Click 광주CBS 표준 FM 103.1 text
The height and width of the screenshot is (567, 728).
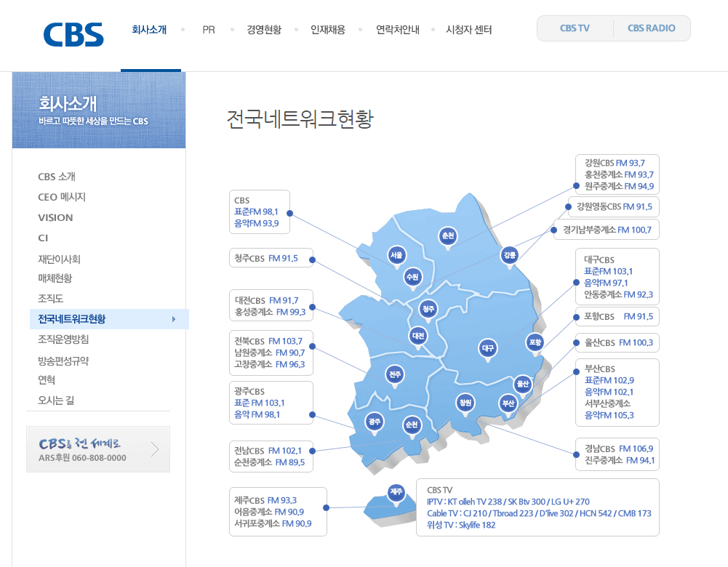[x=259, y=403]
